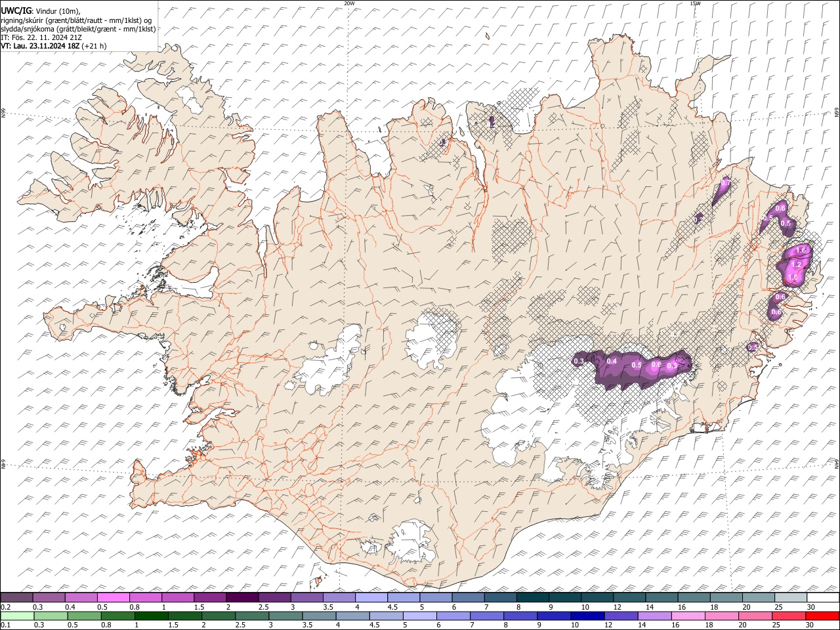Select the crimson rain swatch labeled 25
Image resolution: width=840 pixels, height=630 pixels.
787,616
